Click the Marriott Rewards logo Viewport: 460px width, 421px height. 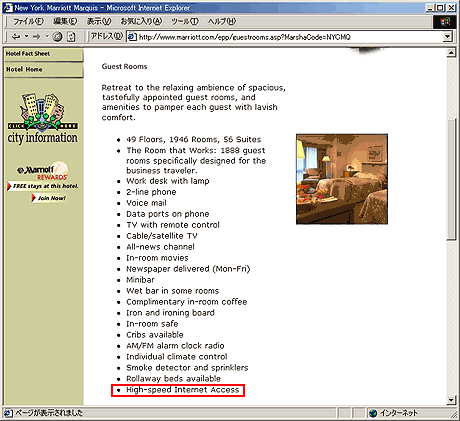[43, 171]
